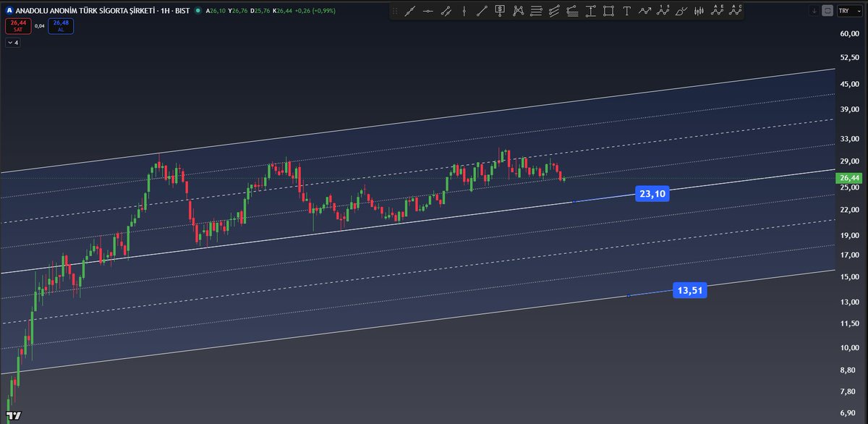The height and width of the screenshot is (424, 868).
Task: Click the 0,04 spread value
Action: pyautogui.click(x=39, y=26)
